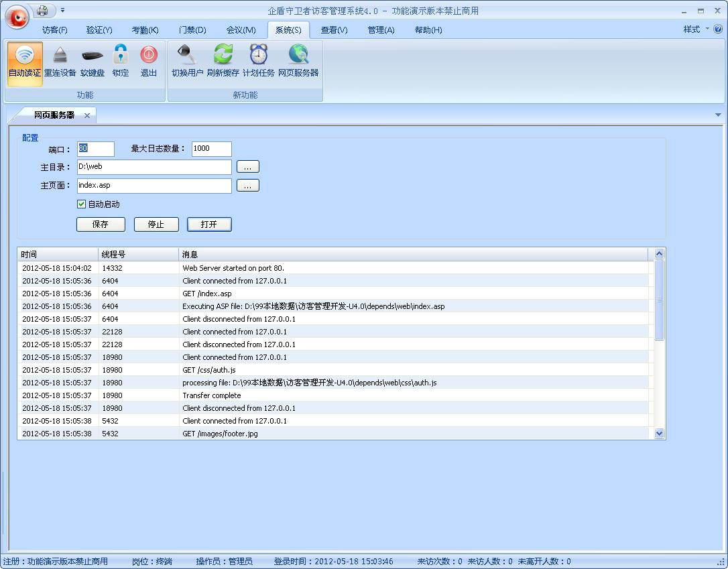Click the log list scroll down arrow
Image resolution: width=728 pixels, height=569 pixels.
659,434
